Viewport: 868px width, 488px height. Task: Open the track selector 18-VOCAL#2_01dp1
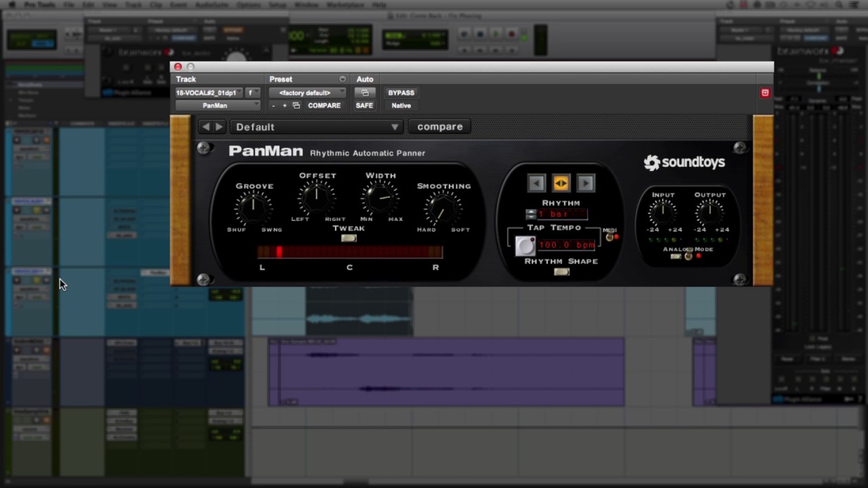tap(210, 93)
